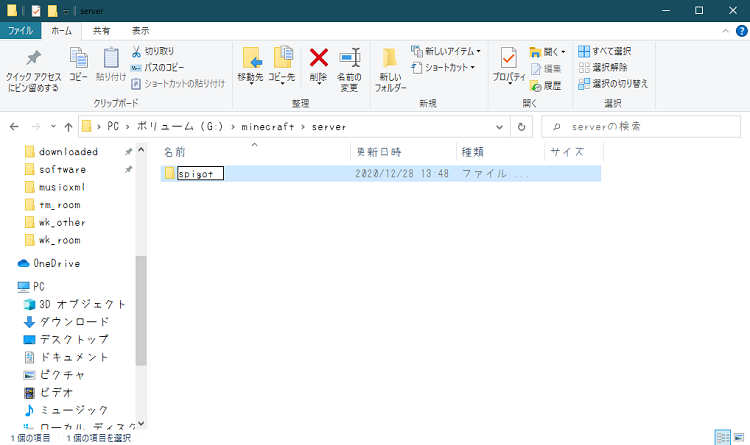Image resolution: width=750 pixels, height=445 pixels.
Task: Open New Item (新しいアイテム) dropdown
Action: point(446,51)
